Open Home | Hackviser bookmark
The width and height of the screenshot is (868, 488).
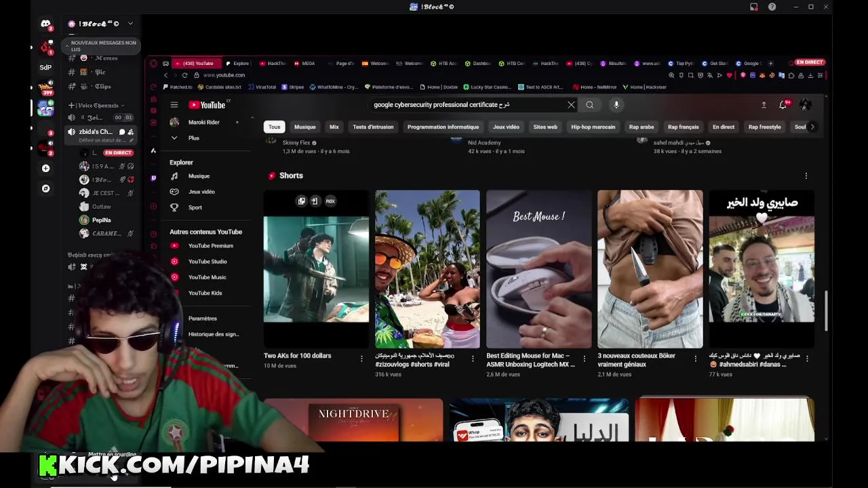click(x=644, y=87)
